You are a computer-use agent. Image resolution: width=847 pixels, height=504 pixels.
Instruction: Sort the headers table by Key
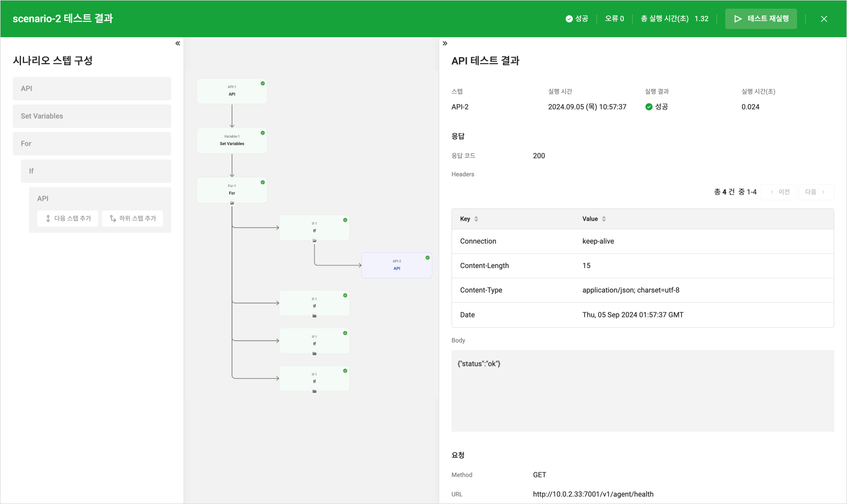click(x=476, y=219)
